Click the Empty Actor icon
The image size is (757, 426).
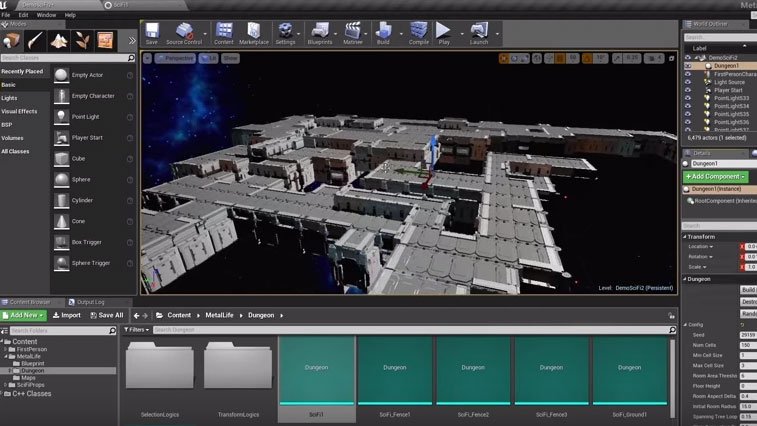(x=61, y=75)
